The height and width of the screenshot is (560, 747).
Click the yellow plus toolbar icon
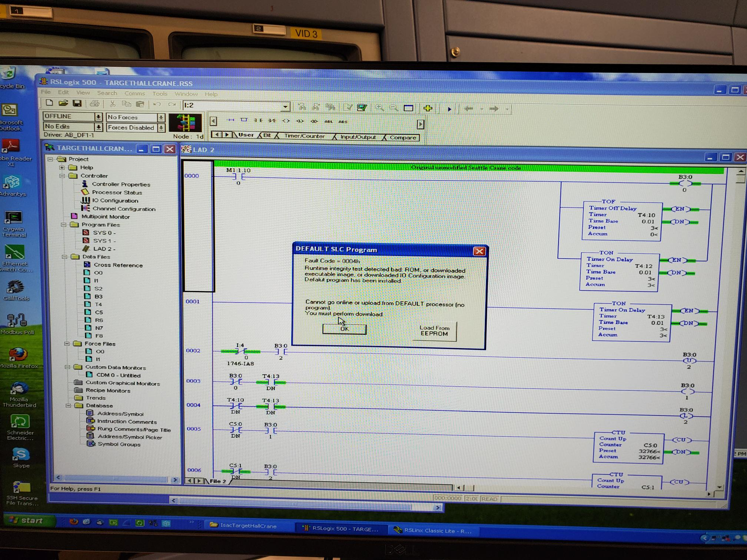click(x=428, y=108)
